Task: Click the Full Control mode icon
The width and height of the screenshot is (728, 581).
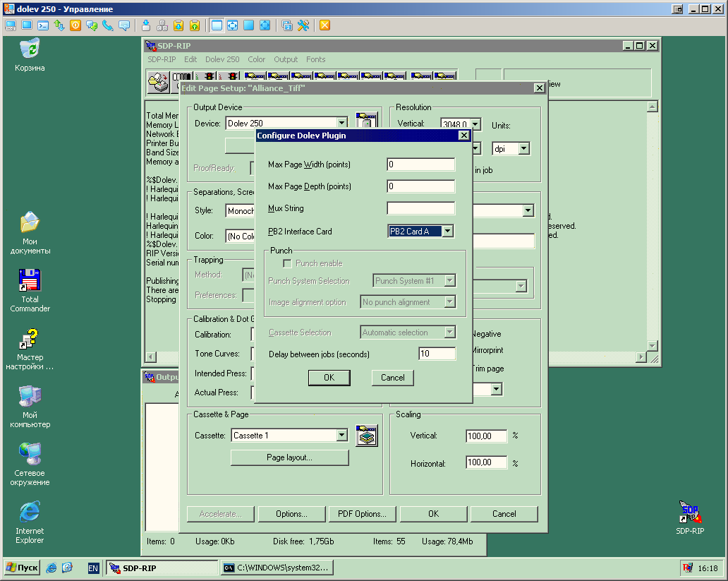Action: (x=11, y=25)
